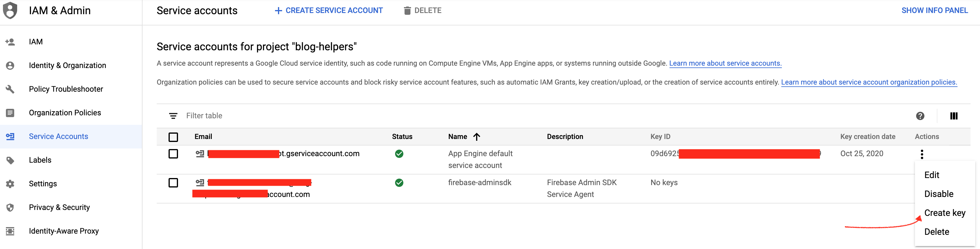Open Learn more about service accounts link

point(725,64)
